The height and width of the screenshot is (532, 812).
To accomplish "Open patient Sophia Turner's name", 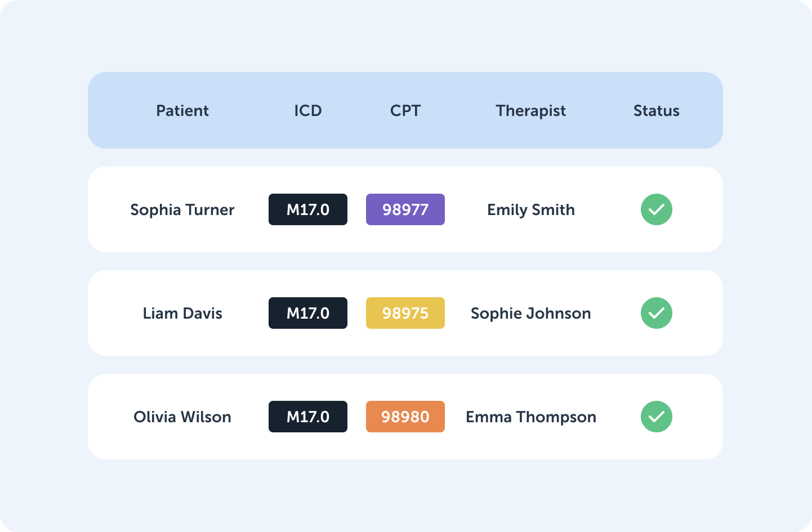I will [x=182, y=210].
